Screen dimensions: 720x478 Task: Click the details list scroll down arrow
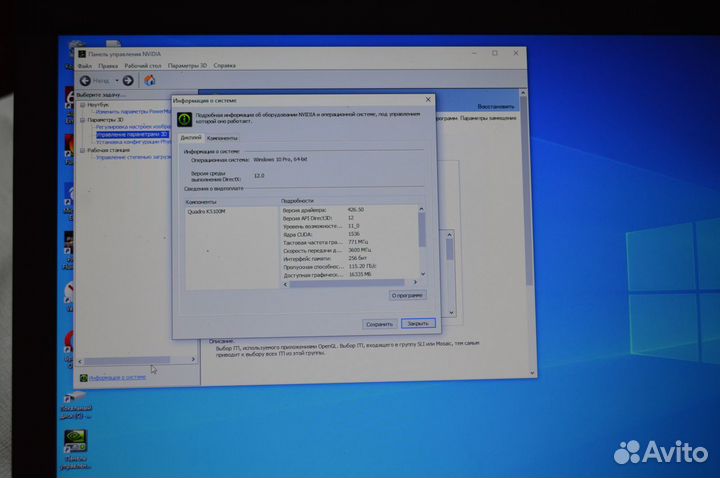(422, 274)
